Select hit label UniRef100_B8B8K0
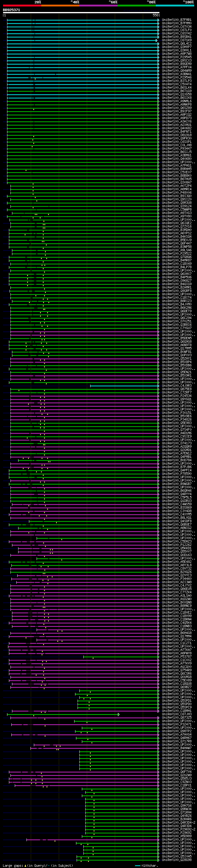The image size is (197, 868). coord(176,176)
